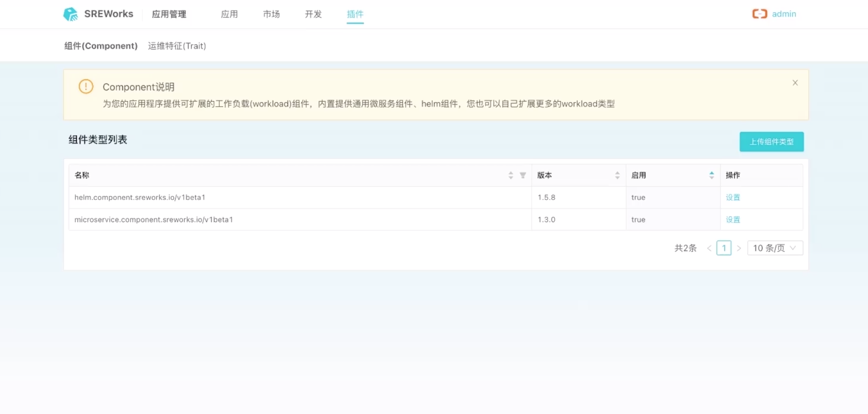
Task: Open 设置 for microservice component
Action: tap(733, 220)
